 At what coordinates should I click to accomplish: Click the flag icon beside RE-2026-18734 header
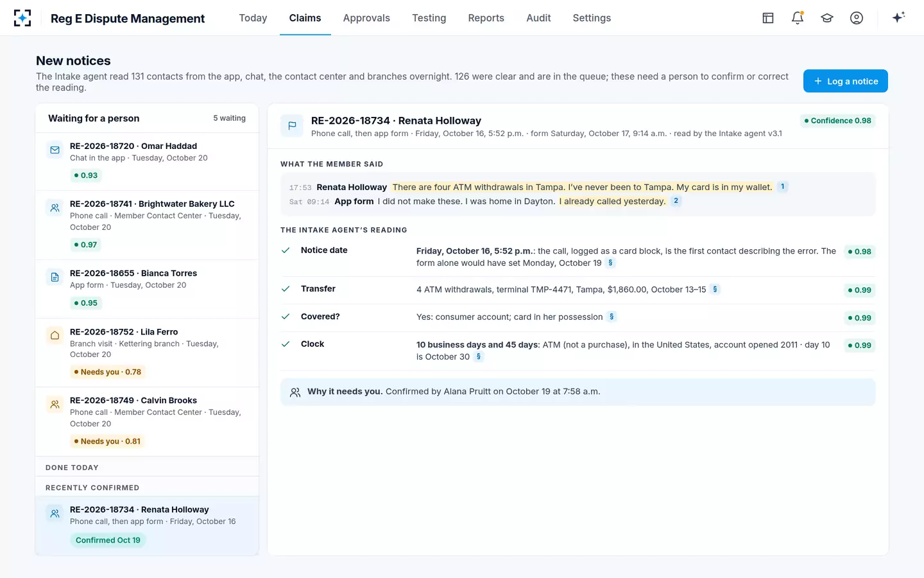tap(292, 126)
